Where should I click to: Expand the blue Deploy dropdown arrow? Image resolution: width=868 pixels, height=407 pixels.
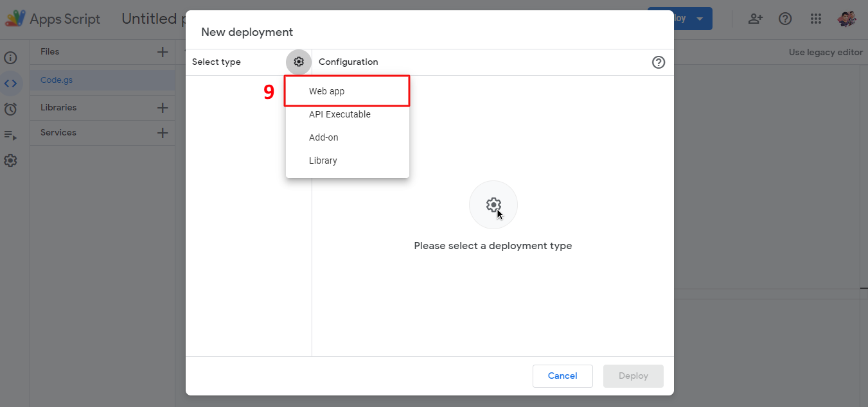point(700,19)
